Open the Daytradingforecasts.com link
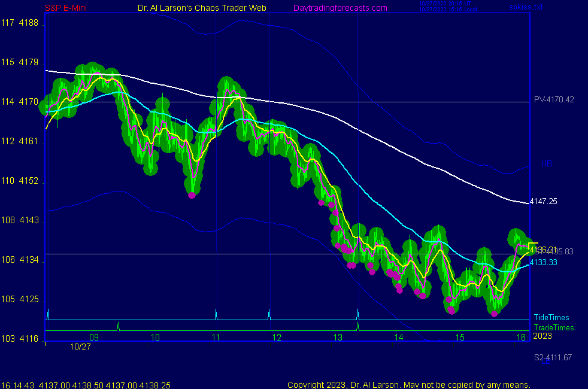 click(340, 8)
